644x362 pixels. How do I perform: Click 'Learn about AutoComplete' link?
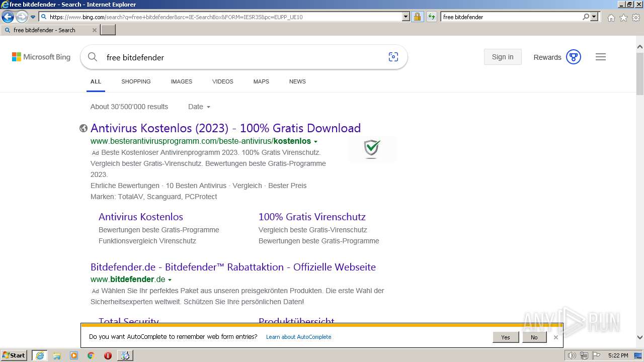tap(299, 337)
